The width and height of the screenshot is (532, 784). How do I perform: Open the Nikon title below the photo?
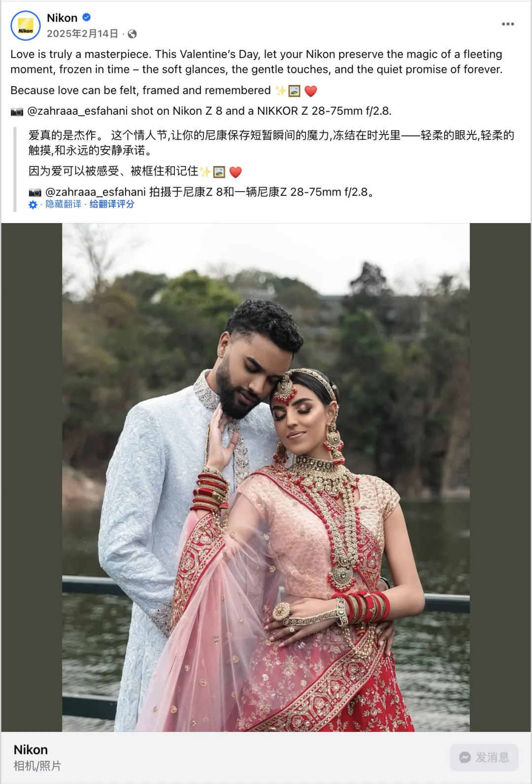click(x=31, y=750)
